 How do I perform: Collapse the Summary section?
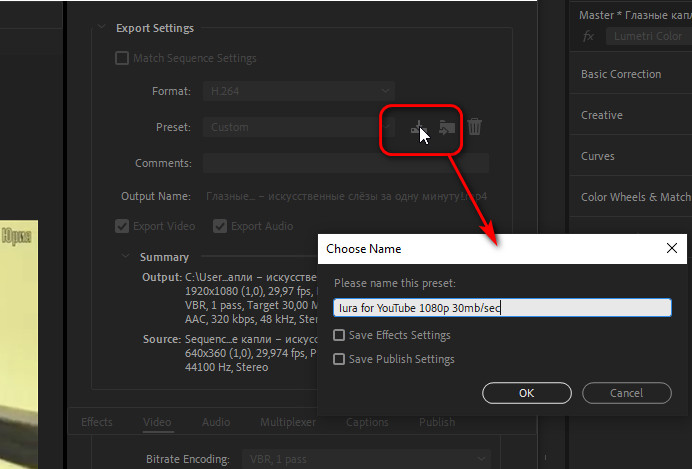tap(125, 256)
